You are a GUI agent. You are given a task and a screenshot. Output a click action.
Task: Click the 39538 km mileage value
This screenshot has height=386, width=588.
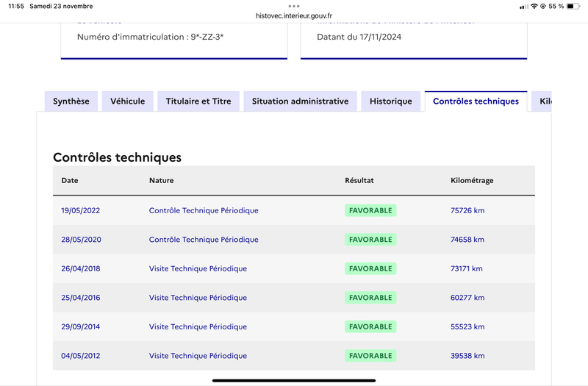point(467,356)
